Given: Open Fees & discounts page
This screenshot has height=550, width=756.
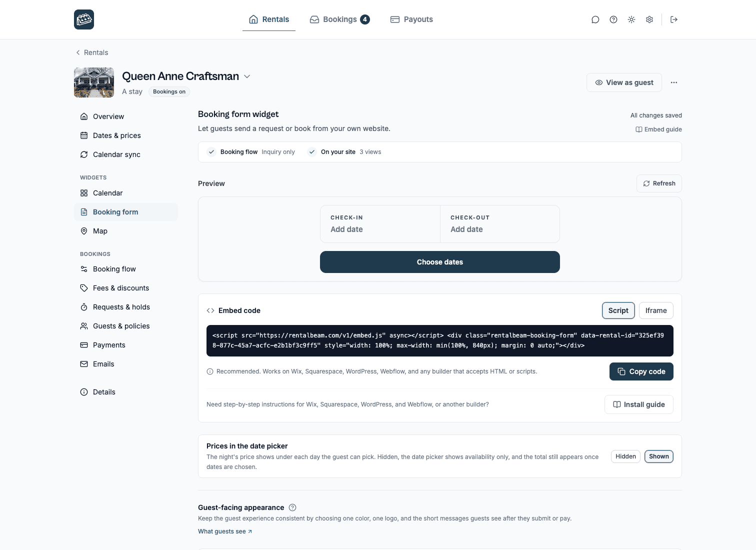Looking at the screenshot, I should click(x=126, y=288).
